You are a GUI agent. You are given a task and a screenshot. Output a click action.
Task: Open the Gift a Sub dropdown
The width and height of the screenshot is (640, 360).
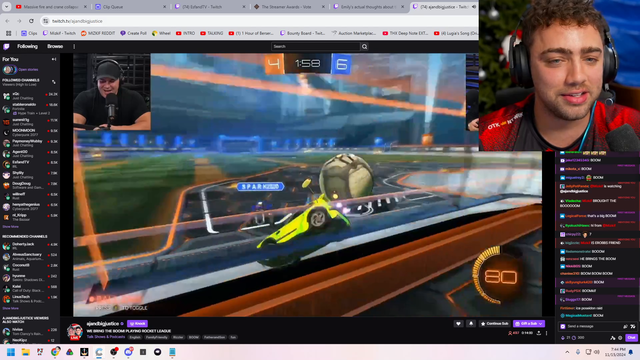[x=529, y=324]
